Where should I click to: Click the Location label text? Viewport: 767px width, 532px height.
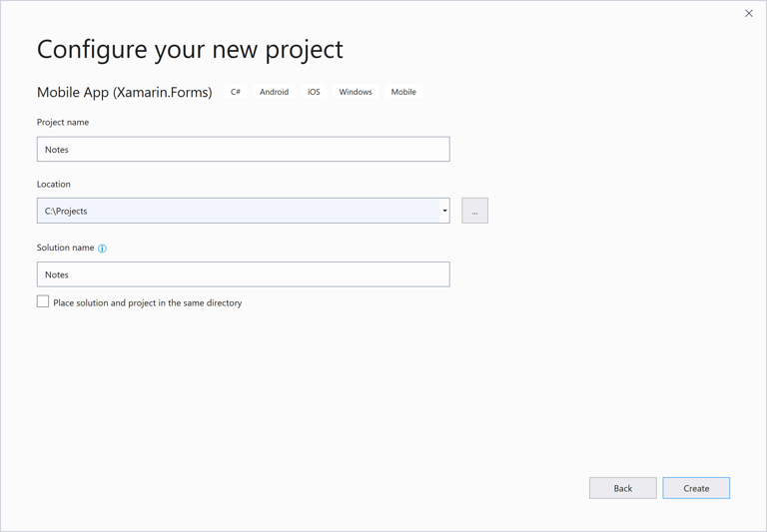pos(54,184)
